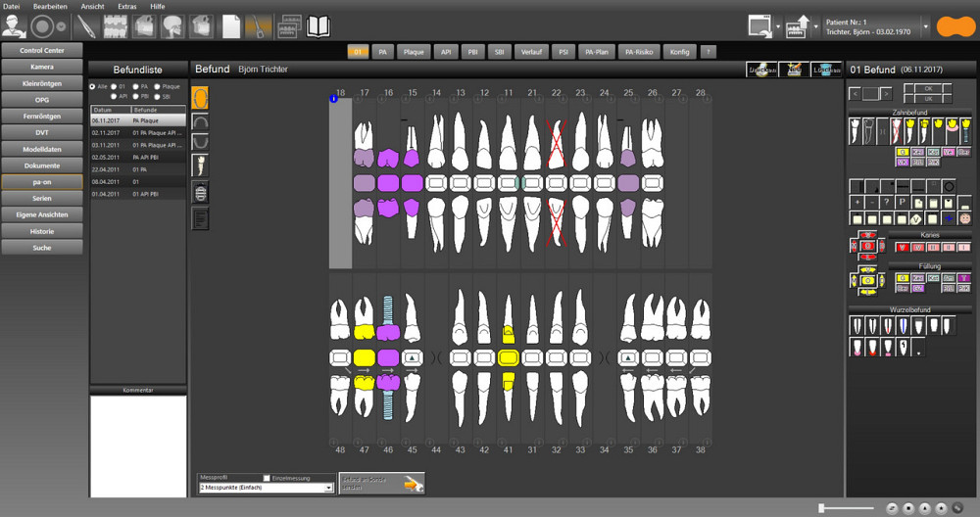980x517 pixels.
Task: Enable the Einzelmessung checkbox
Action: [267, 478]
